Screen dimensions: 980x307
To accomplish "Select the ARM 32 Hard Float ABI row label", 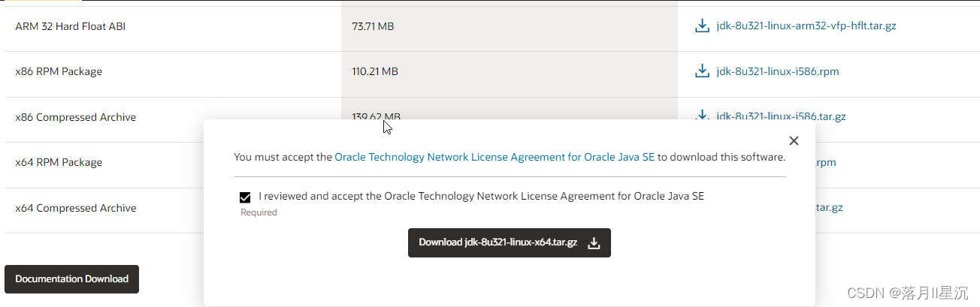I will click(71, 26).
